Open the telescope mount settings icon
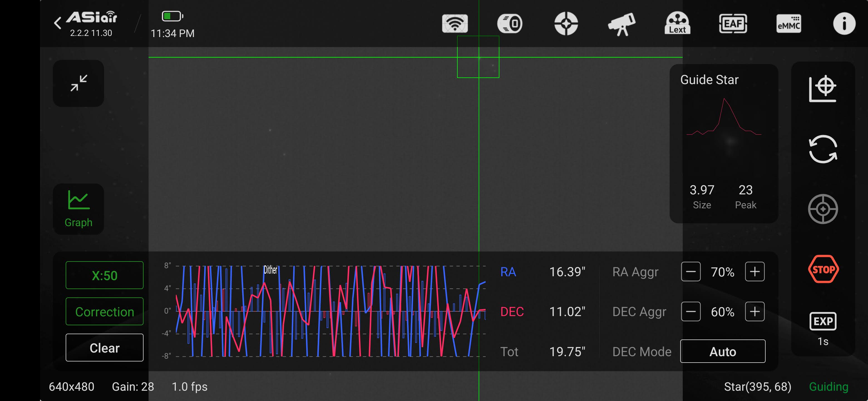The image size is (868, 401). point(622,24)
